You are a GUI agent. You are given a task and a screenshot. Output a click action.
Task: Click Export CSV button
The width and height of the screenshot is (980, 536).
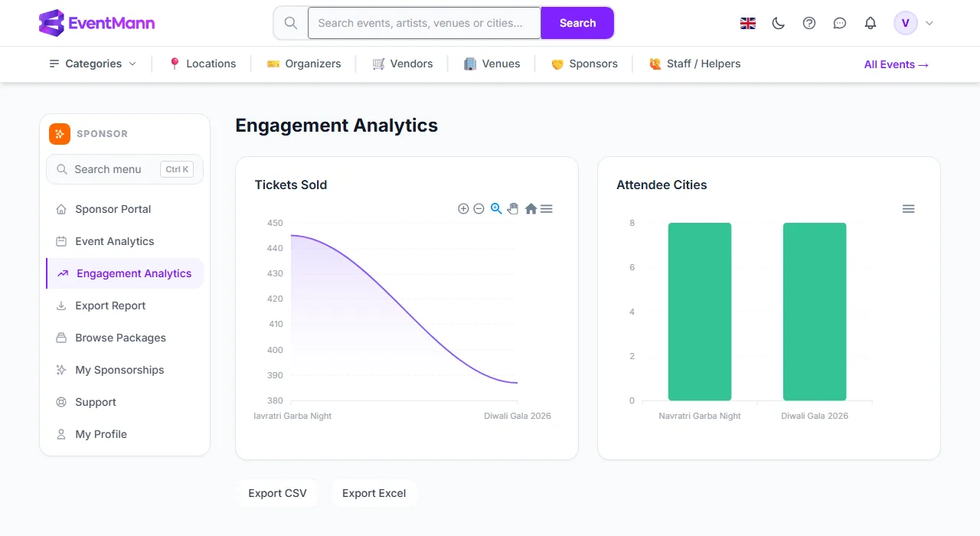(x=277, y=493)
